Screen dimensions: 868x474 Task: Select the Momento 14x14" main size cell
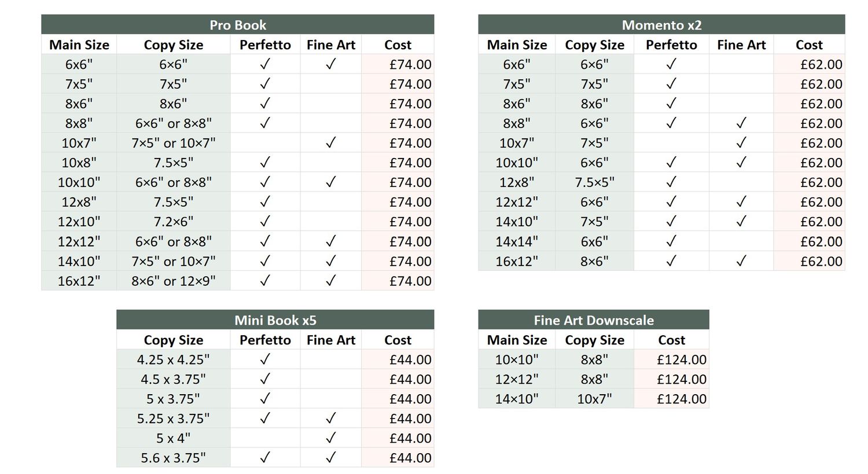point(517,241)
